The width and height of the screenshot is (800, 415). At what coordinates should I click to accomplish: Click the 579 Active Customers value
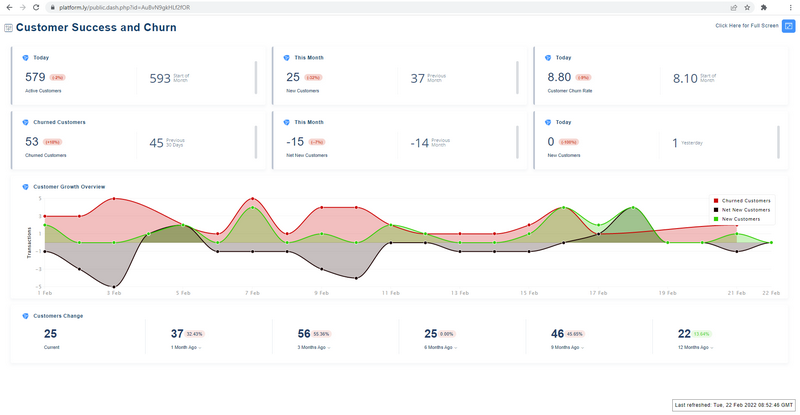[35, 77]
